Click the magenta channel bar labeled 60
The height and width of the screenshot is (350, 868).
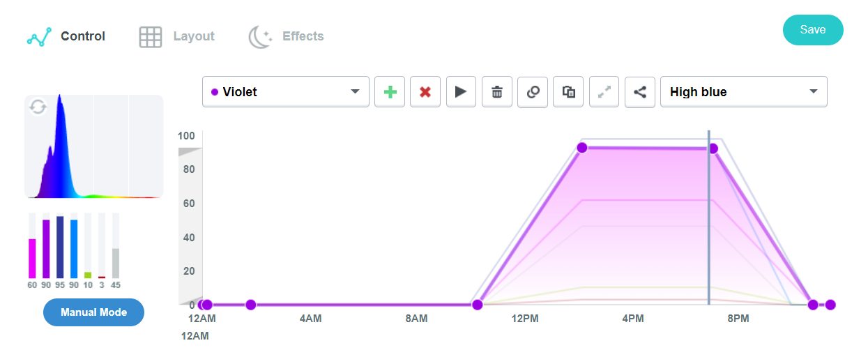tap(32, 258)
